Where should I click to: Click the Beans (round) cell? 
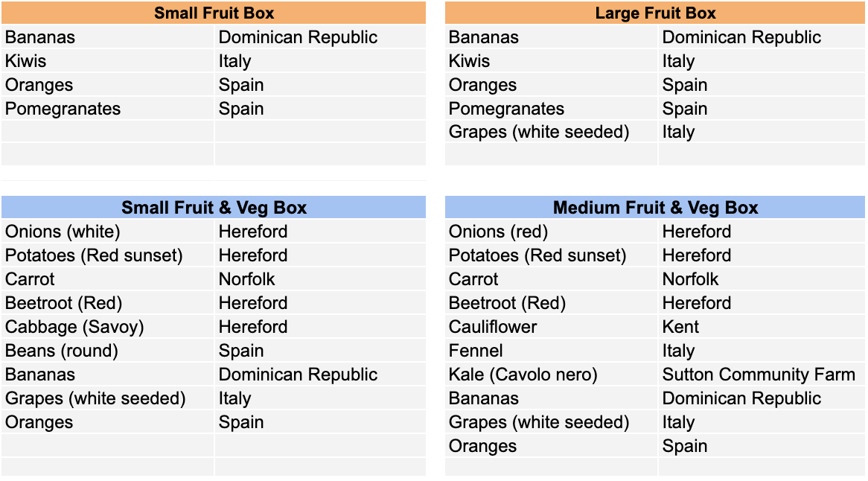107,351
